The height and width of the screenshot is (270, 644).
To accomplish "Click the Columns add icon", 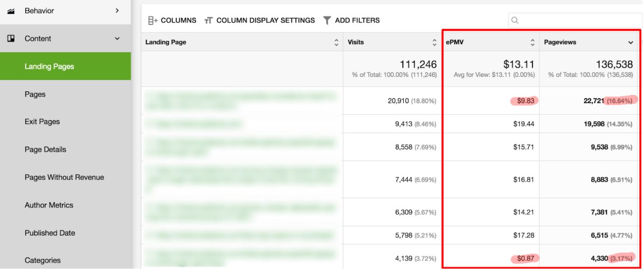I will click(x=152, y=20).
